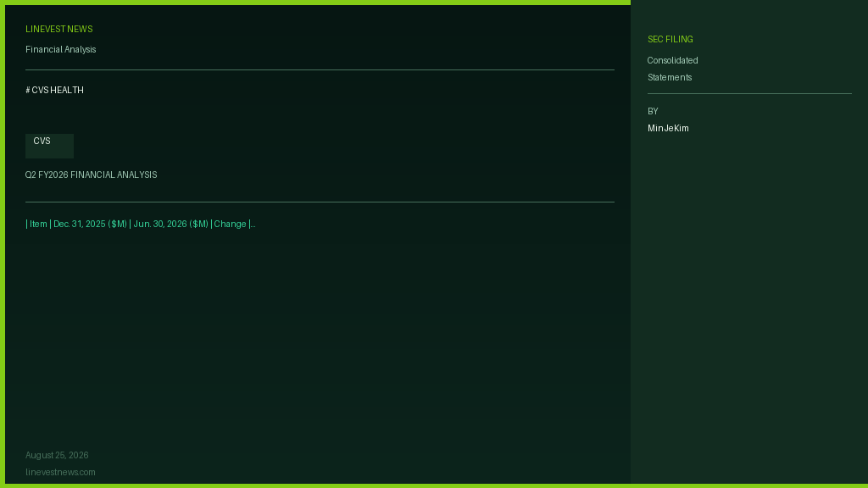Open the linevestnews.com link
The image size is (868, 488).
[x=60, y=472]
